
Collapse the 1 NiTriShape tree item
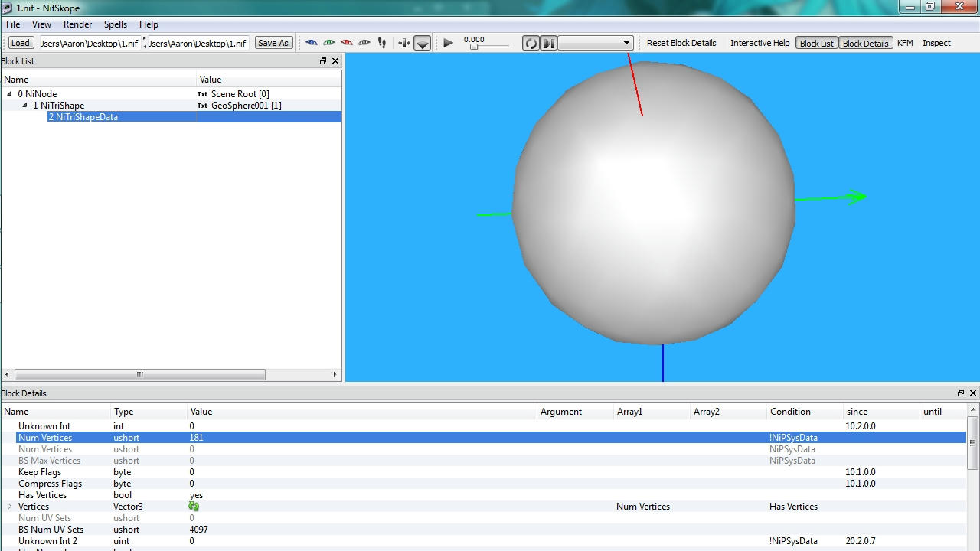pyautogui.click(x=24, y=105)
